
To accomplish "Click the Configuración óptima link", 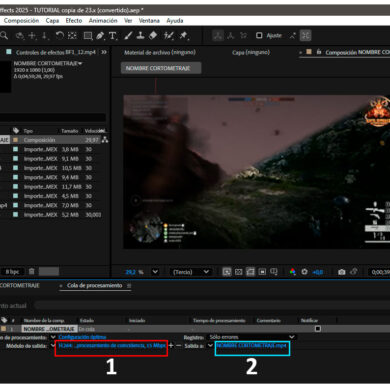I will [82, 337].
